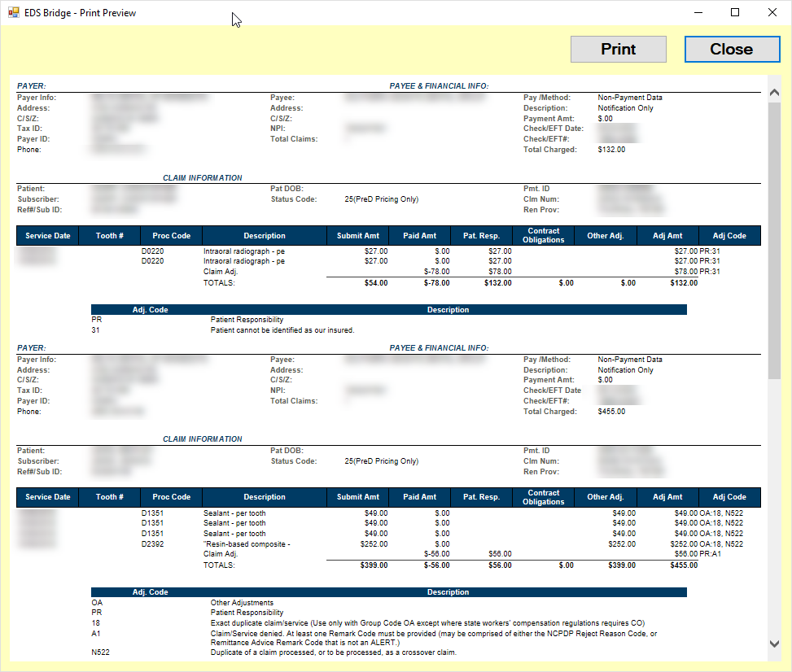Click the "Non-Payment Data" pay method in the first payer section

point(629,98)
